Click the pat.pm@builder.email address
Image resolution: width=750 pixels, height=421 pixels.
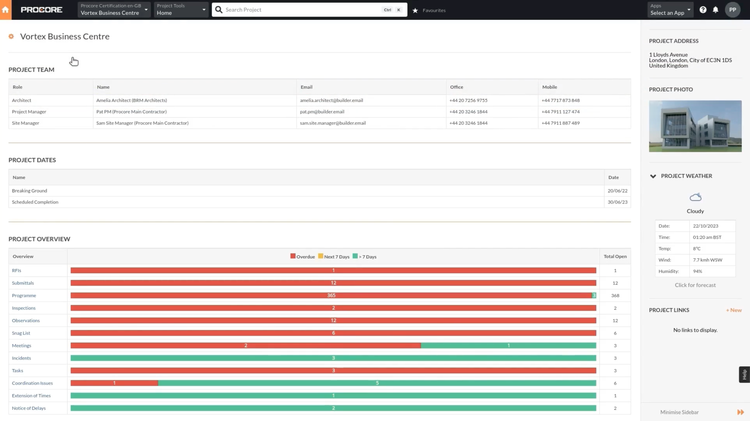322,111
